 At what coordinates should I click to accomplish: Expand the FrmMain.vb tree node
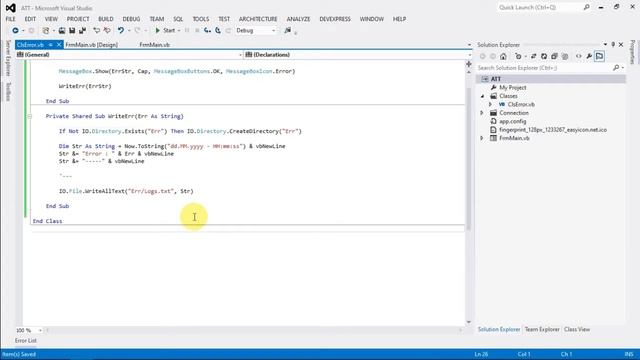point(482,138)
